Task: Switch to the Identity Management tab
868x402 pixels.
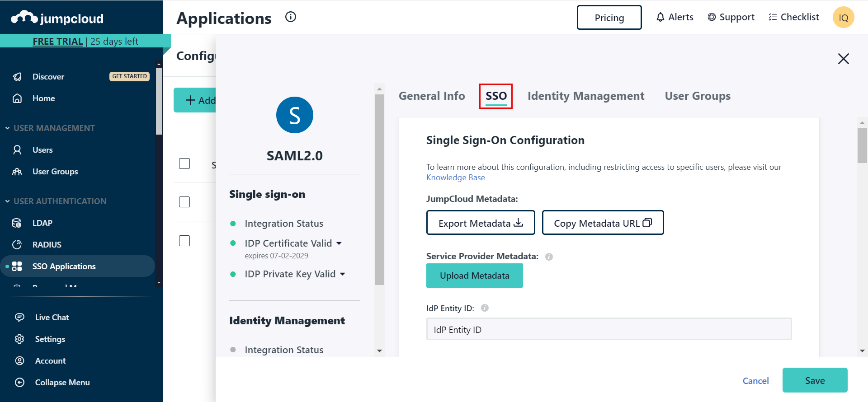Action: pos(586,96)
